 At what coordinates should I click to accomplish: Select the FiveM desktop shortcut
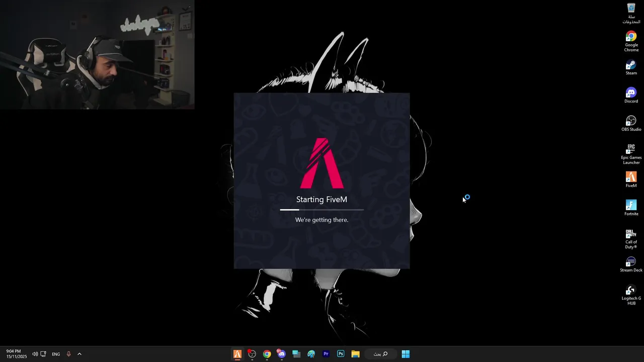point(631,180)
